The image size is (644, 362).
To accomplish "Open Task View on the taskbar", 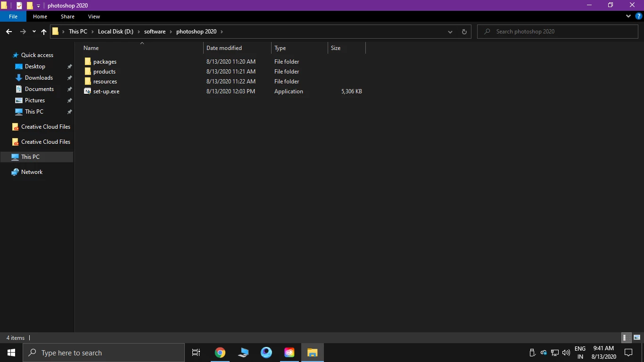I will coord(196,353).
